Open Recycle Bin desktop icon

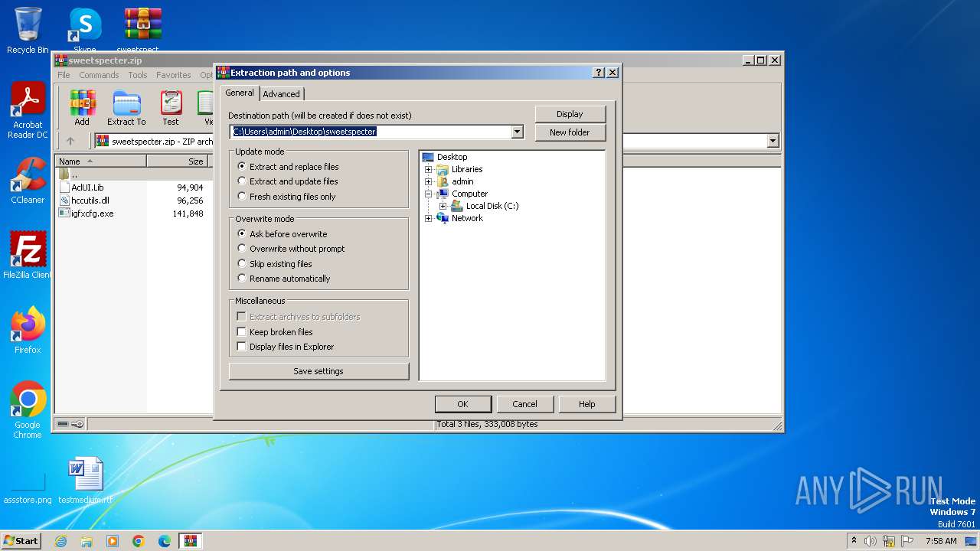click(x=28, y=31)
